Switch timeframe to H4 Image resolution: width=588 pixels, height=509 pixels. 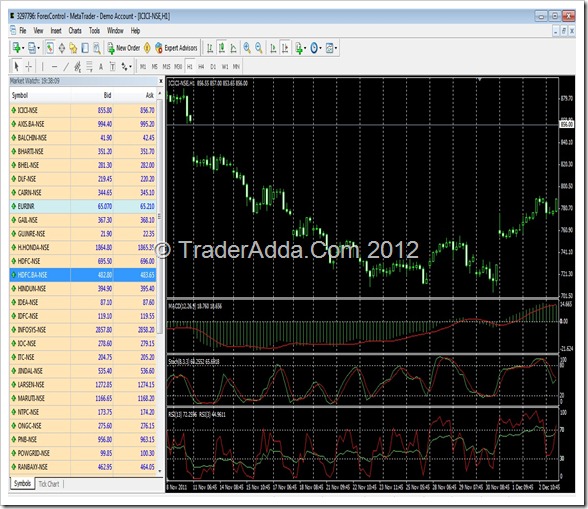(x=201, y=67)
